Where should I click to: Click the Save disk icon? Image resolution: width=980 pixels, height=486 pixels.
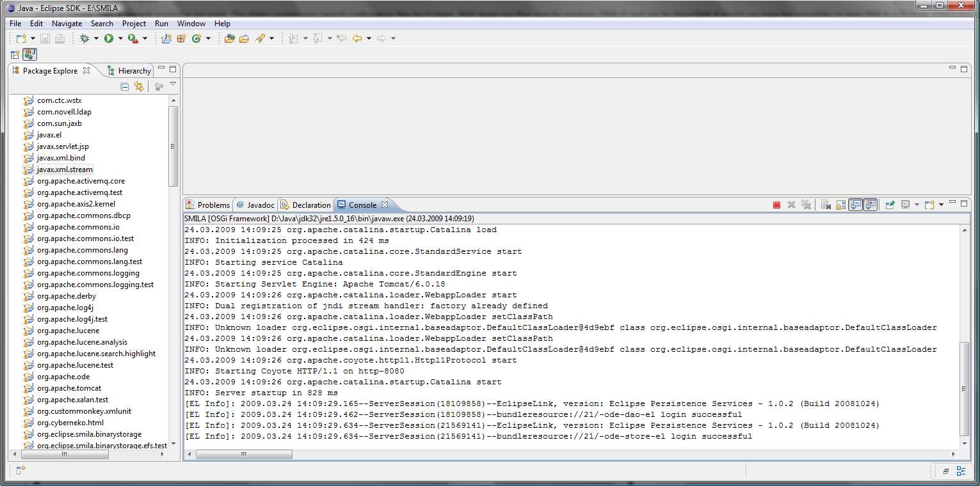pyautogui.click(x=45, y=39)
